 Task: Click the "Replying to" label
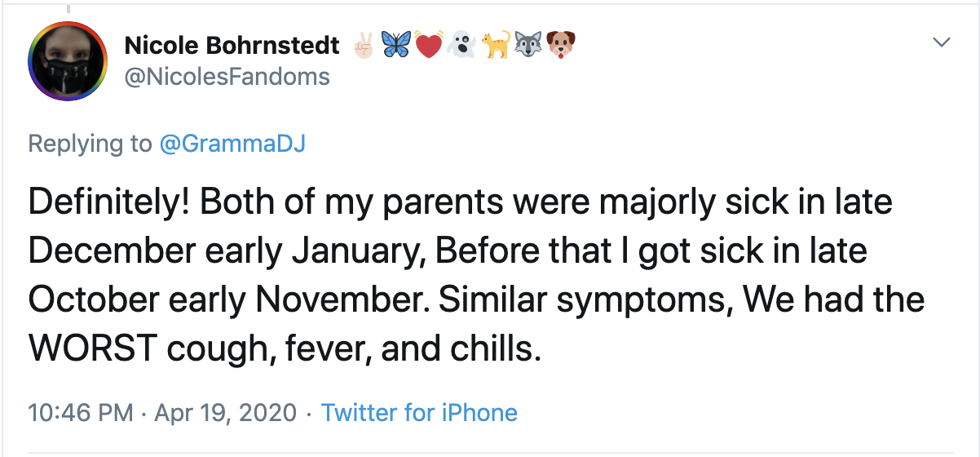coord(90,144)
